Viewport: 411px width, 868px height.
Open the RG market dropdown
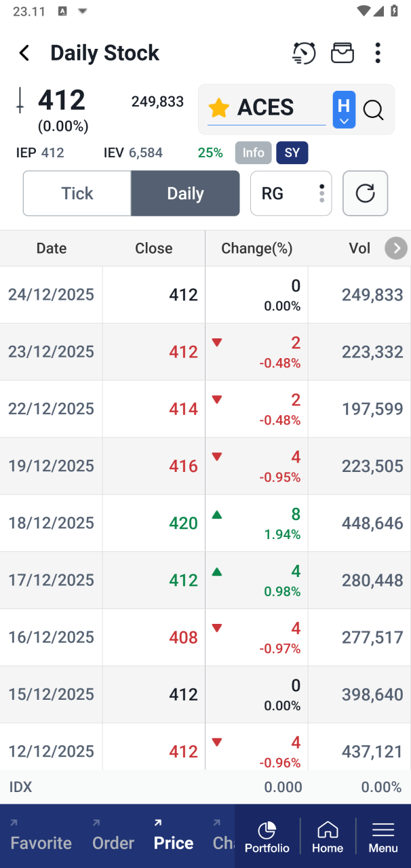[290, 193]
